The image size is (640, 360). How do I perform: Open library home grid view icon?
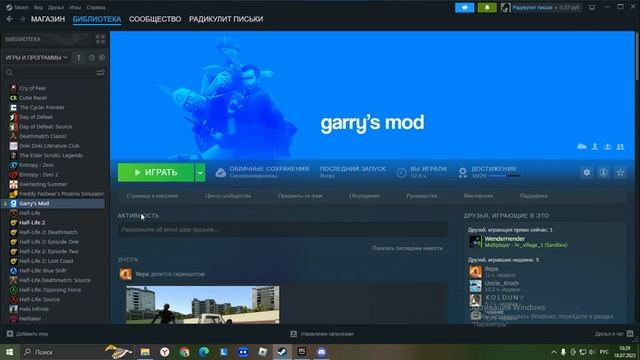click(100, 39)
